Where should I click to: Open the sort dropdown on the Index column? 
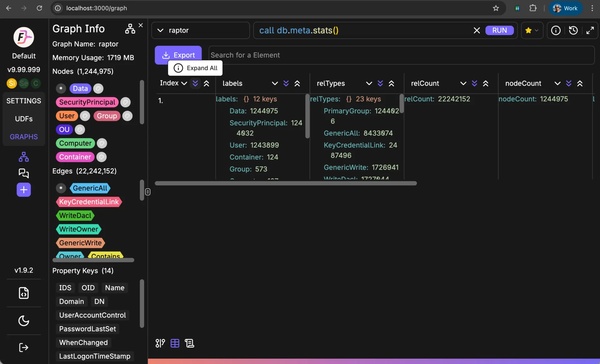coord(184,83)
